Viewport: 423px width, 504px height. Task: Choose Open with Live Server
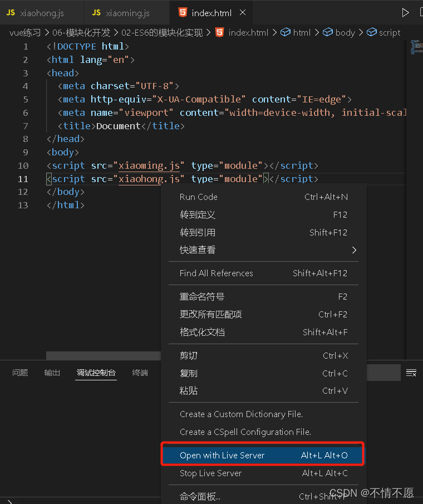(x=263, y=455)
